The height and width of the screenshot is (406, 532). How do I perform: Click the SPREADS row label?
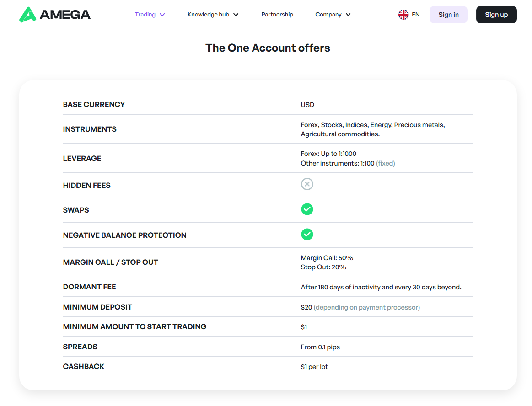click(x=80, y=347)
